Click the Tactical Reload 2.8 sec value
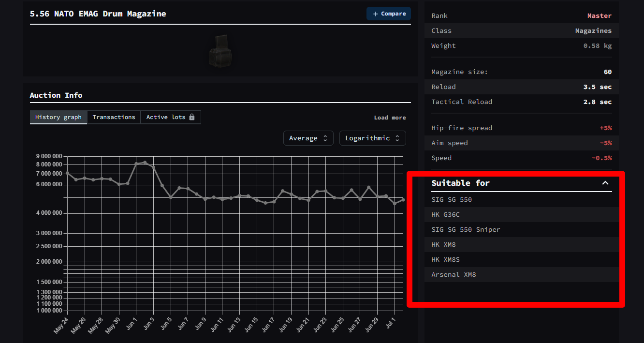The height and width of the screenshot is (343, 644). (598, 102)
